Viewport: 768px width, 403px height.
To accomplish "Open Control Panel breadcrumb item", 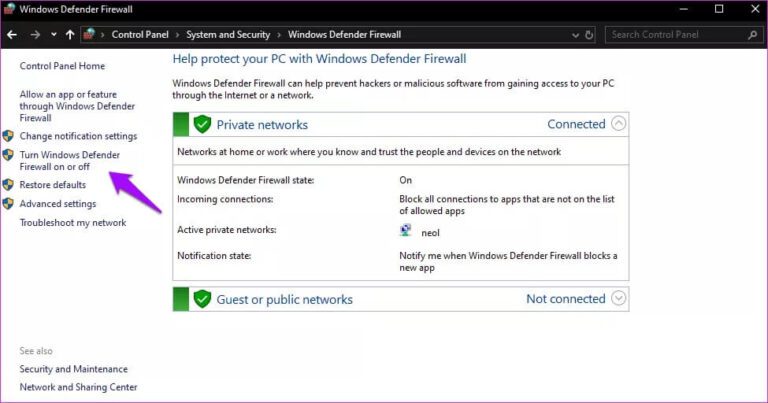I will [x=141, y=34].
